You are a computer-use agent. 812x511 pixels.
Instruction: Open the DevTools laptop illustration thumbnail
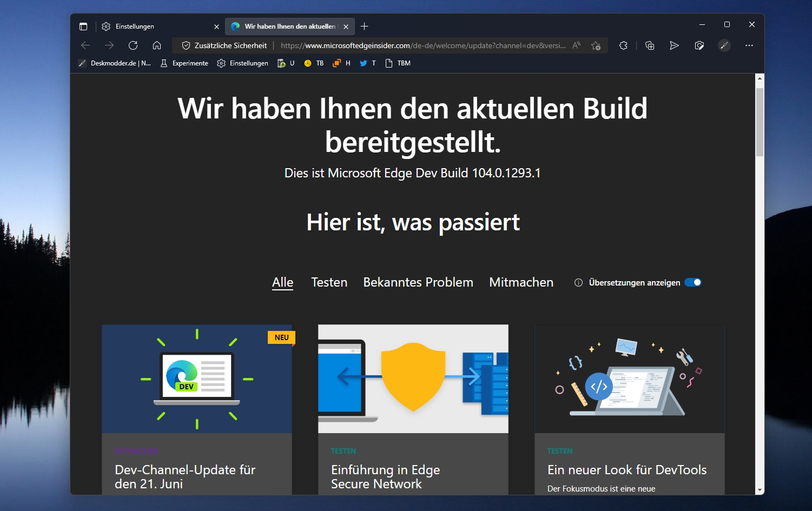tap(630, 379)
